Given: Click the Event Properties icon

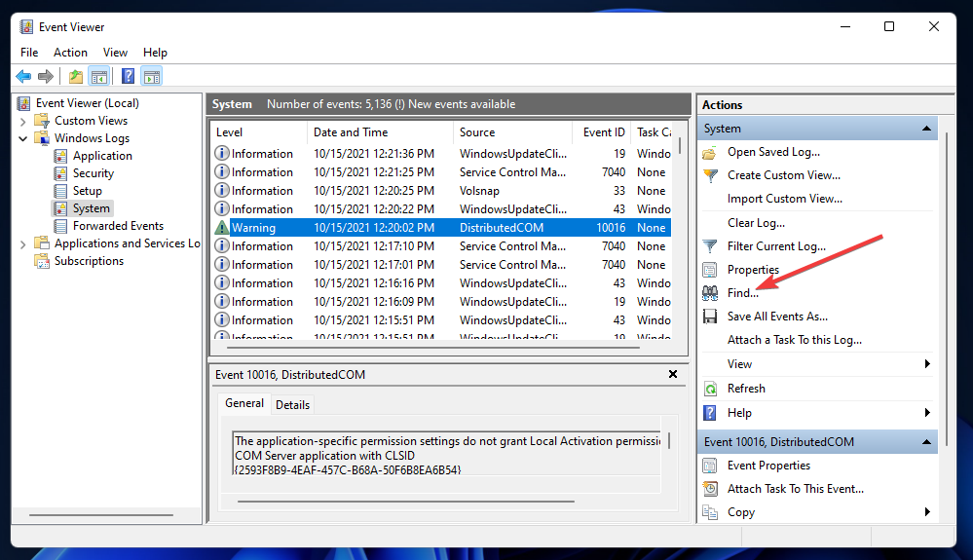Looking at the screenshot, I should (710, 466).
